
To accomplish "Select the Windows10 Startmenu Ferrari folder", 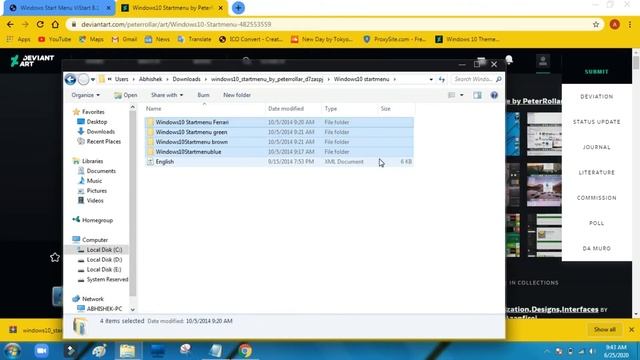I will pyautogui.click(x=279, y=122).
